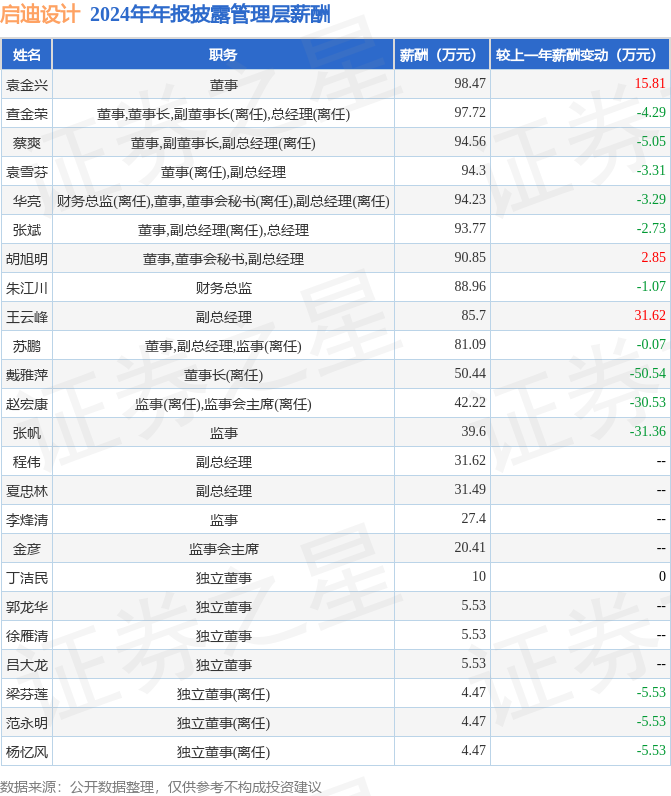Select the name 朱江川
Image resolution: width=671 pixels, height=796 pixels.
[26, 288]
